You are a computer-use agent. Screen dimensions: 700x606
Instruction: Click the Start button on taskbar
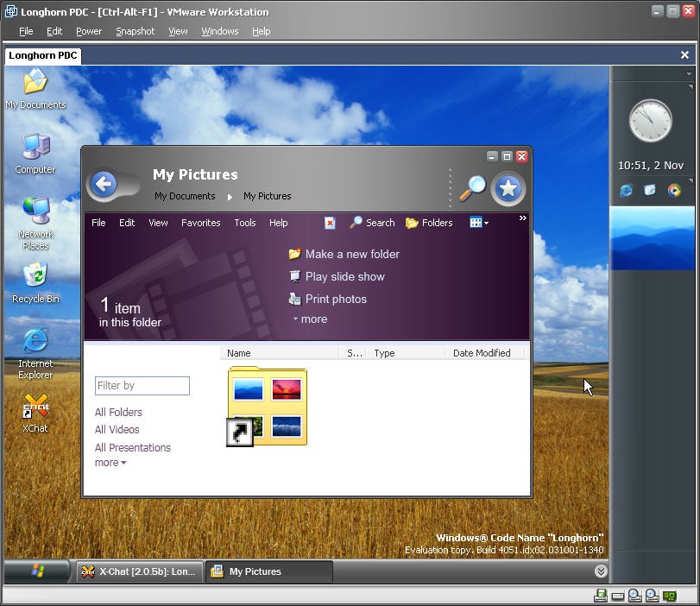pyautogui.click(x=38, y=571)
